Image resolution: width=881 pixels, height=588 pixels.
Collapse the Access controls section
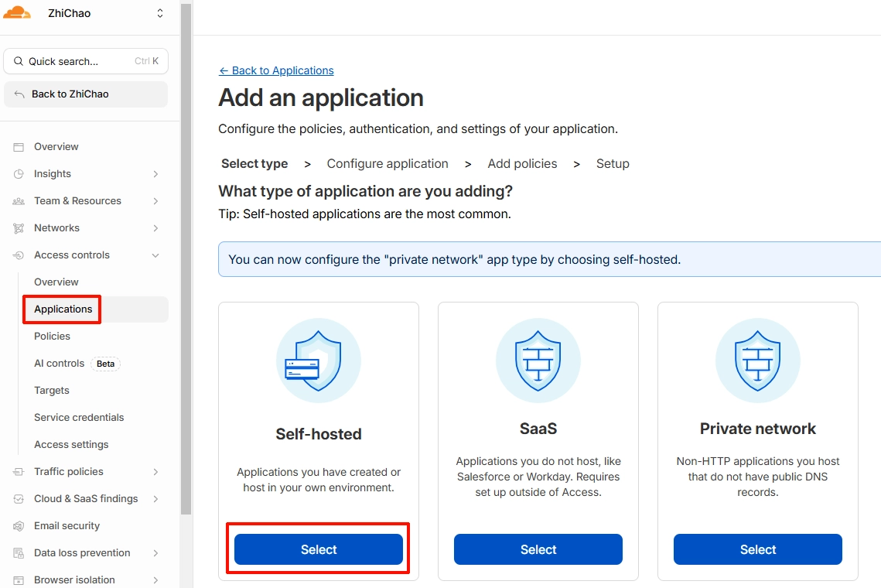pos(155,255)
